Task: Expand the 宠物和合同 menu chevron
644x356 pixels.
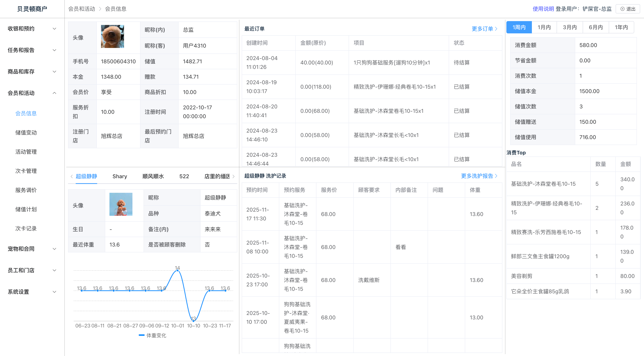Action: pos(54,249)
